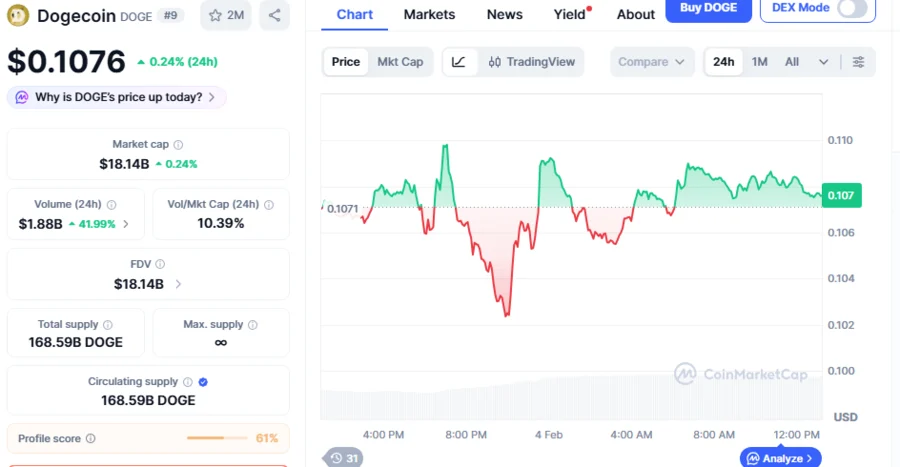The image size is (900, 467).
Task: Click the Market cap info icon
Action: coord(179,145)
